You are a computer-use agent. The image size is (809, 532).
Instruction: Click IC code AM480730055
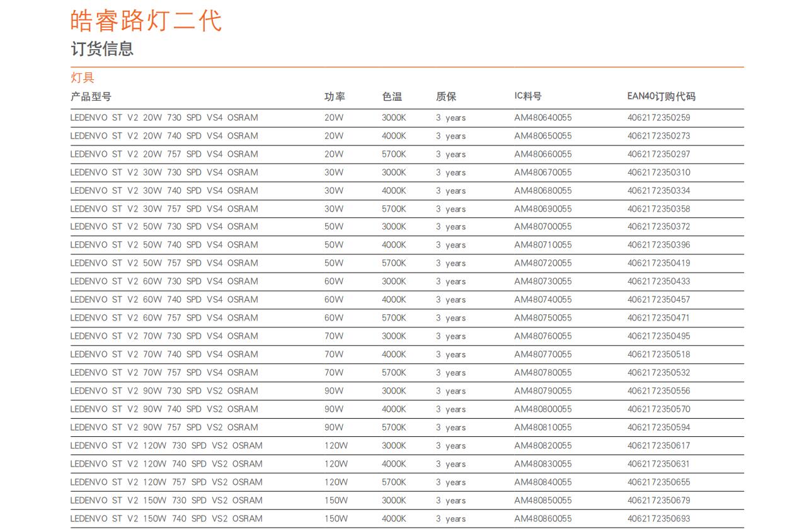tap(543, 281)
